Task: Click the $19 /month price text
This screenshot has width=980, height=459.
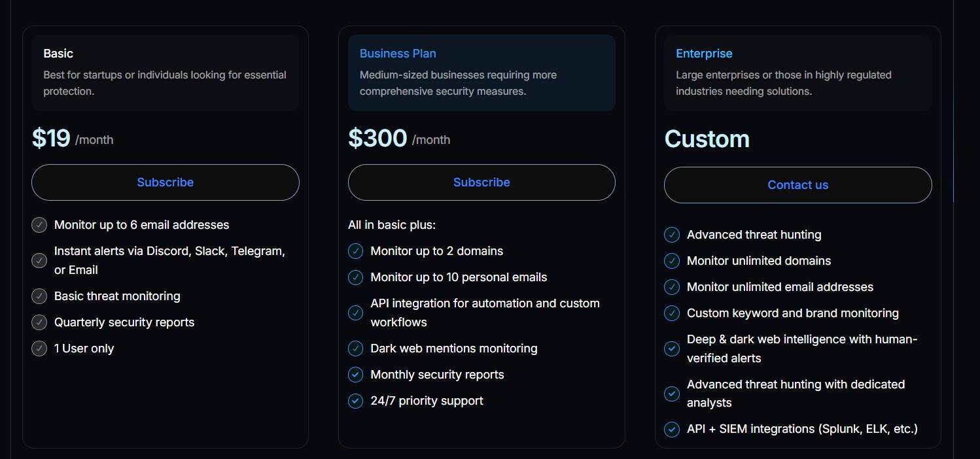Action: coord(72,139)
